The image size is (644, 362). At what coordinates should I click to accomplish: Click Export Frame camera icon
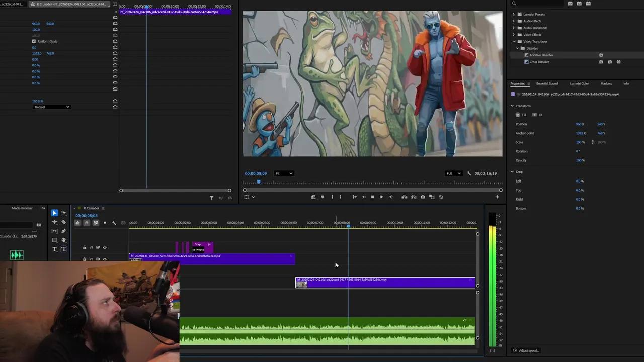[423, 197]
